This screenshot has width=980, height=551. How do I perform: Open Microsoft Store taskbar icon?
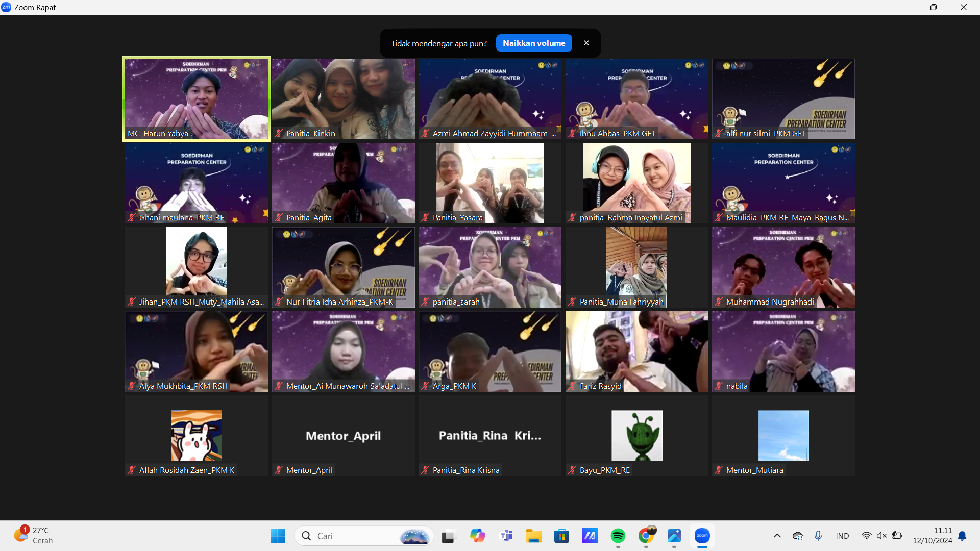561,536
